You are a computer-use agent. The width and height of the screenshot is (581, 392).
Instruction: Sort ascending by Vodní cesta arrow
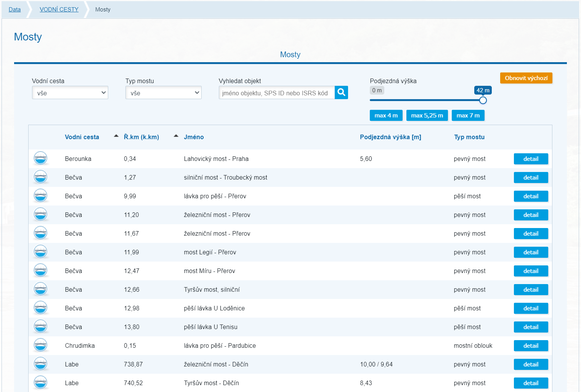click(x=116, y=136)
